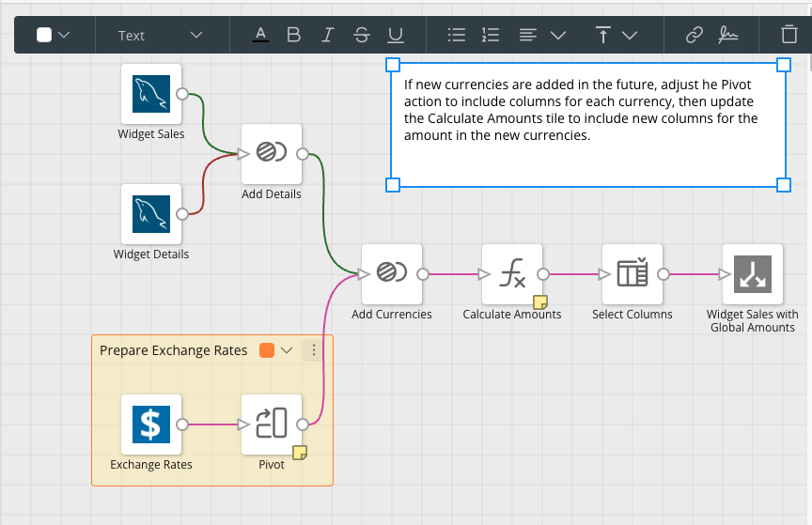Select the Widget Details MySQL input tile
The height and width of the screenshot is (525, 812).
(x=151, y=214)
